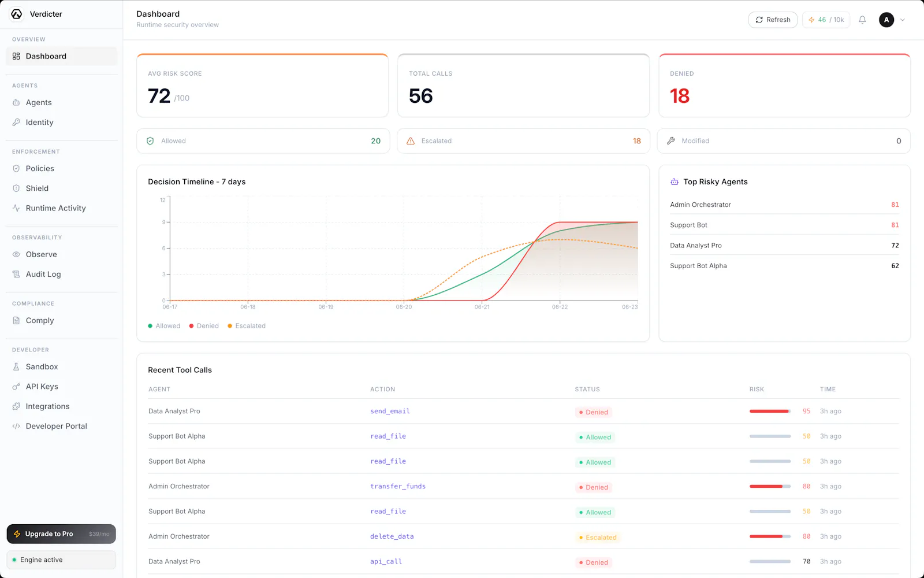Click the Agents robot icon

[16, 102]
